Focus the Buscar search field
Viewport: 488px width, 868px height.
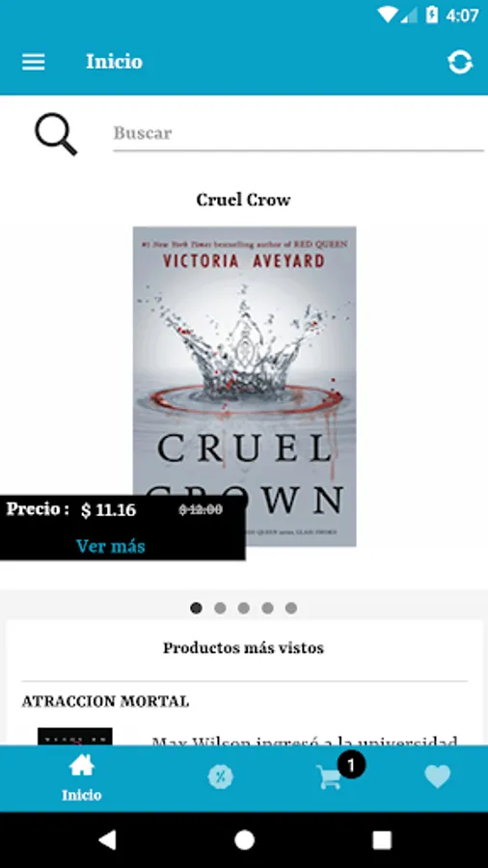coord(298,133)
